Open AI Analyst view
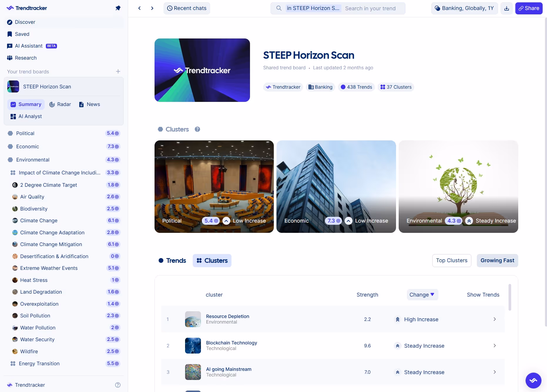Image resolution: width=547 pixels, height=392 pixels. tap(26, 116)
